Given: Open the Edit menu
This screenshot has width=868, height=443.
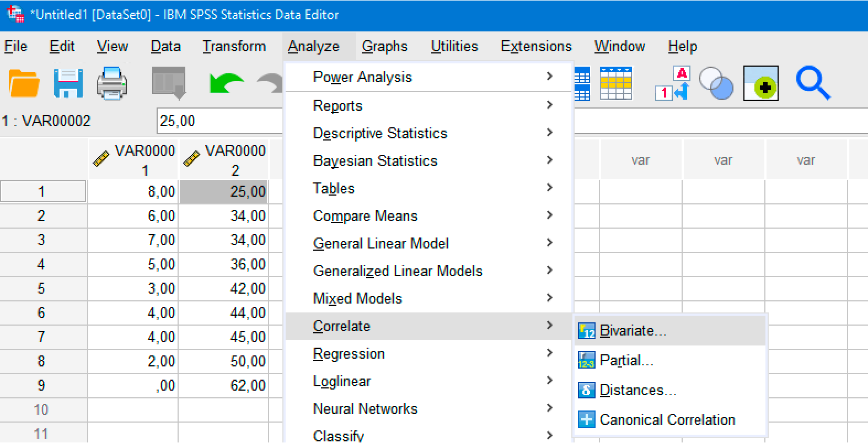Looking at the screenshot, I should point(62,46).
